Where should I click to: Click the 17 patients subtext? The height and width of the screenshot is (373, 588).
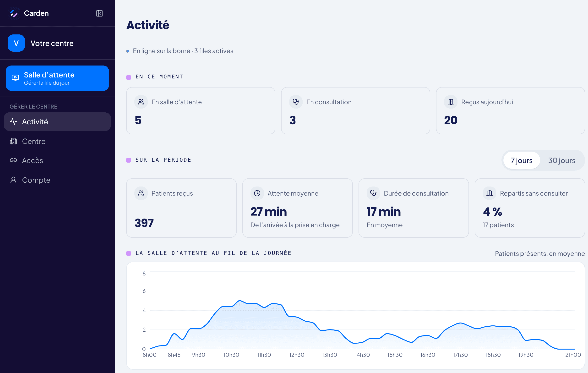click(498, 225)
